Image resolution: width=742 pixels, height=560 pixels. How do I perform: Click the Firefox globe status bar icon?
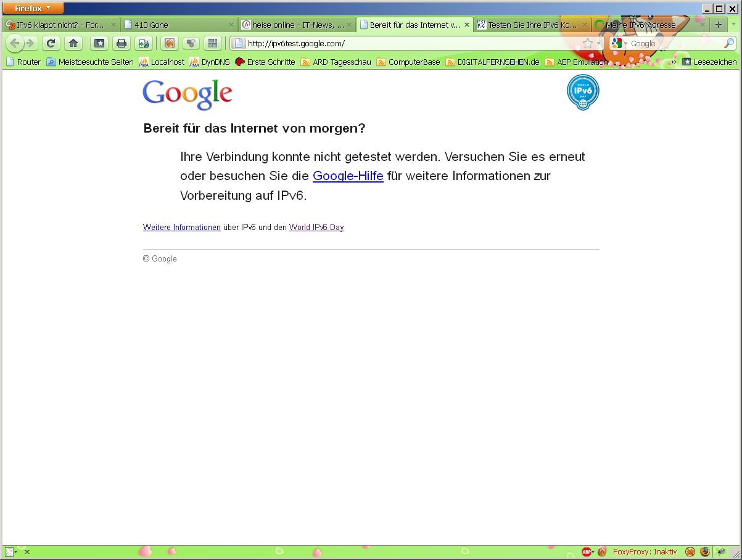click(x=705, y=552)
